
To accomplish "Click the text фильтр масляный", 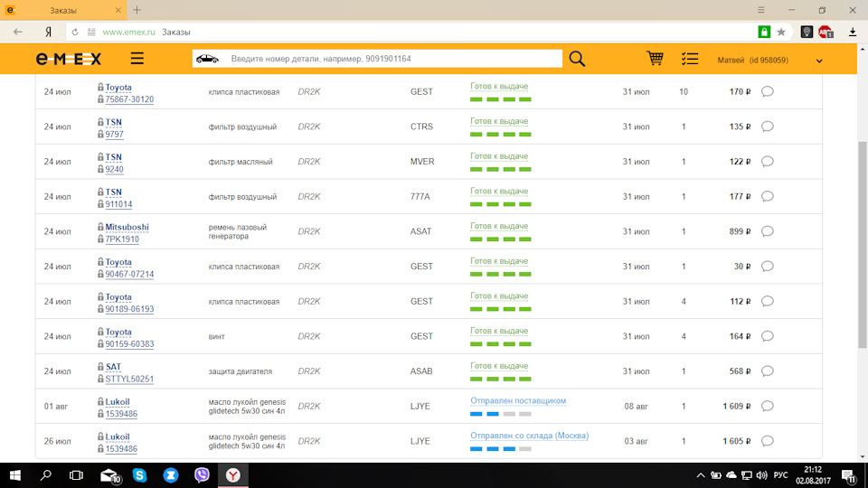I will [x=241, y=162].
